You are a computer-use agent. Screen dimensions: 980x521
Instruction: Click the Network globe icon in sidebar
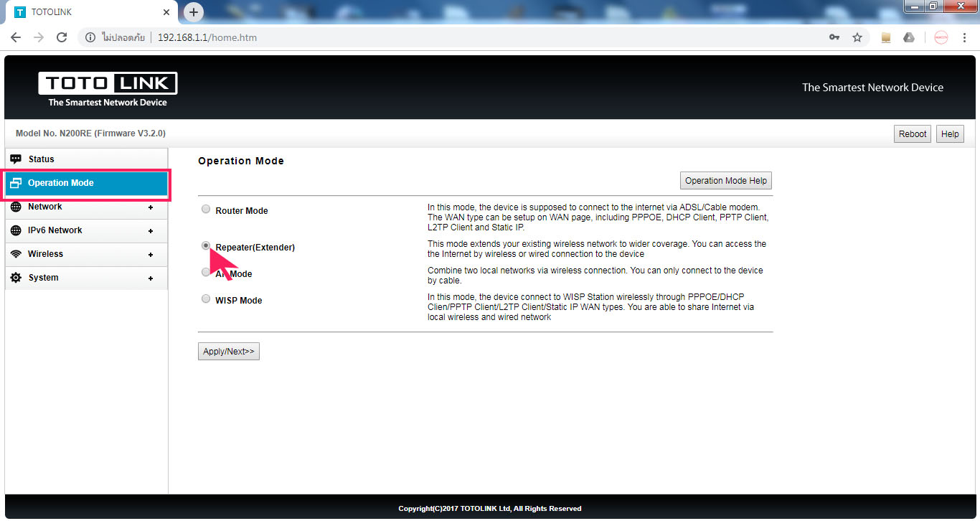tap(16, 207)
